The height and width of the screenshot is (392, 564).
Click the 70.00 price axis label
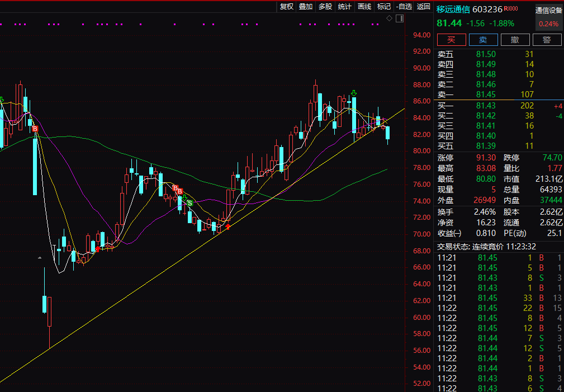[422, 234]
